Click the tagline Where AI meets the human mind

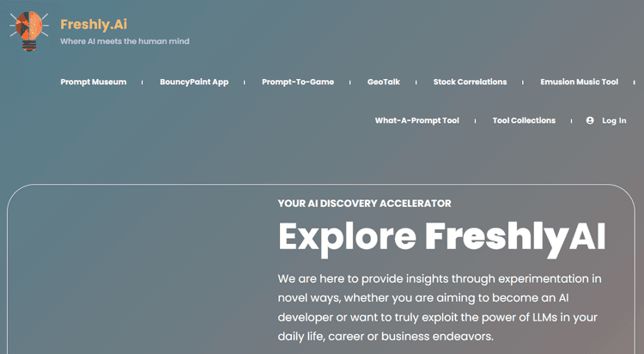click(x=125, y=41)
